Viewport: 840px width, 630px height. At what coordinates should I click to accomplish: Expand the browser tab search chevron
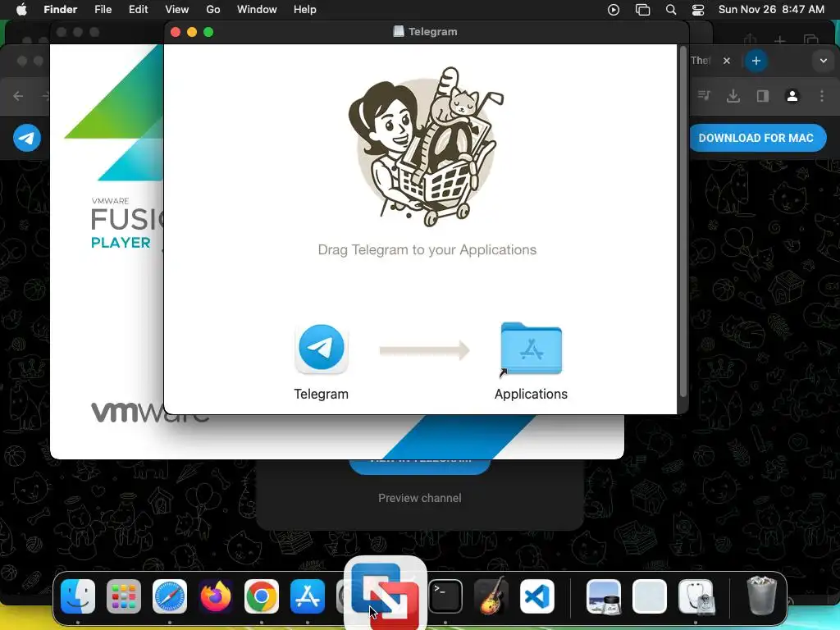click(x=824, y=61)
